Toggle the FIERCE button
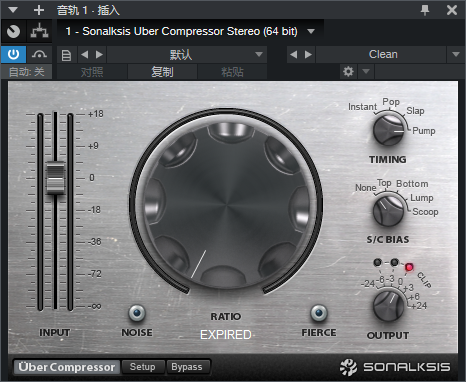Image resolution: width=466 pixels, height=382 pixels. click(x=319, y=313)
